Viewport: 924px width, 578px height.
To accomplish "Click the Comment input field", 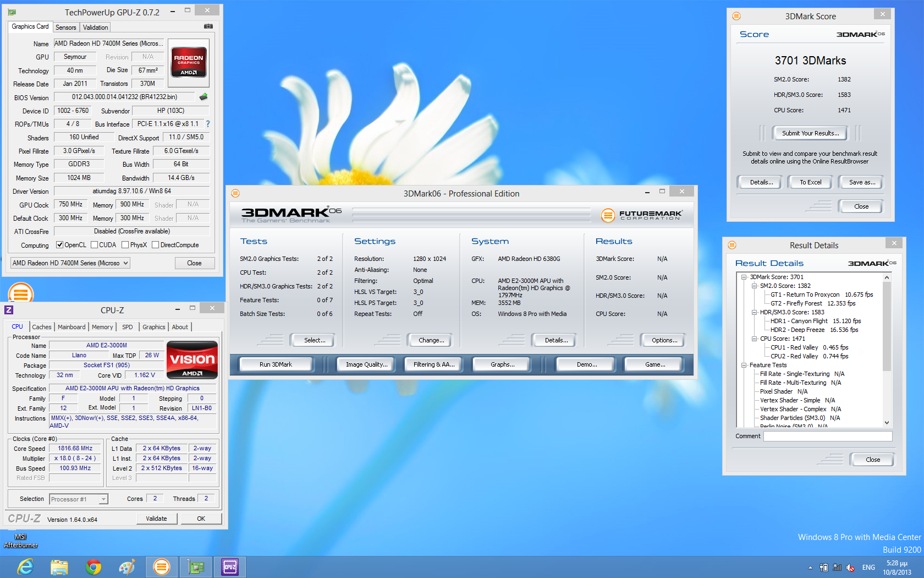I will coord(828,436).
